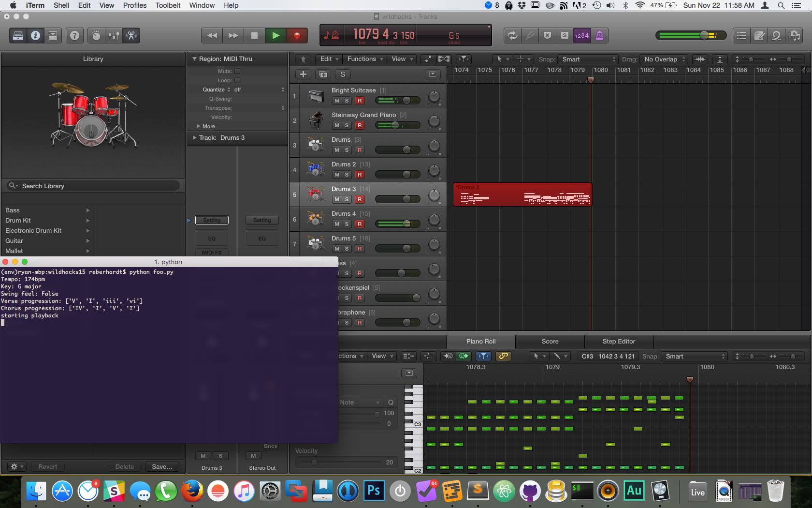Toggle the Metronome click button

[x=599, y=35]
